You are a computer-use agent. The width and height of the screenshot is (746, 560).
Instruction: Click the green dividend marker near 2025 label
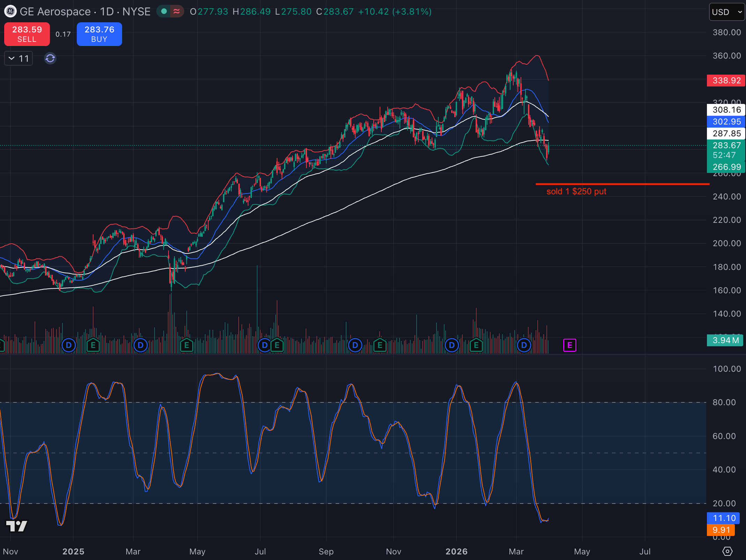click(x=93, y=345)
